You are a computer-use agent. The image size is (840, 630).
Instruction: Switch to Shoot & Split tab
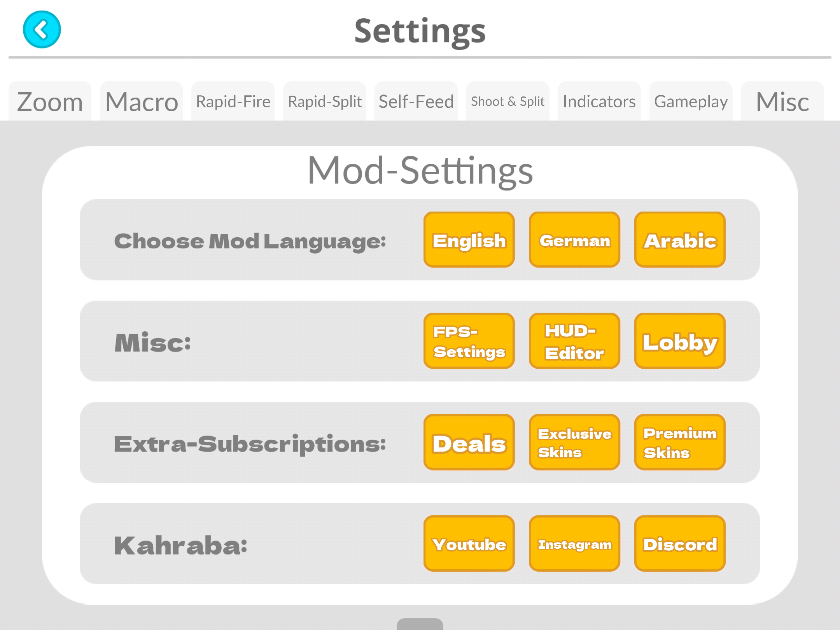coord(507,102)
